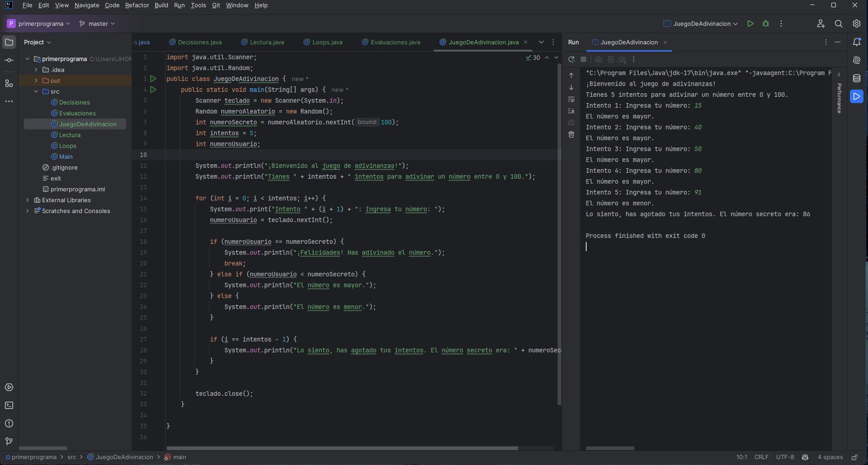Open the Commit tool window icon
The height and width of the screenshot is (465, 868).
tap(9, 60)
